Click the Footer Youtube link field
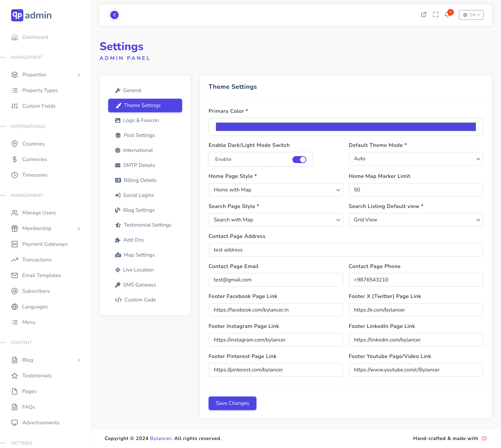Viewport: 501px width, 448px height. coord(416,370)
